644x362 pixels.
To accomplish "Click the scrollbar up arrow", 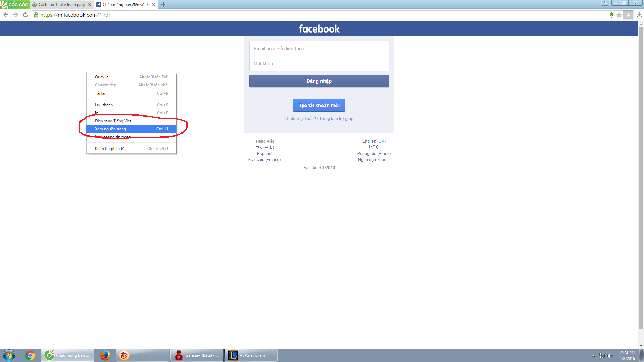I will coord(641,24).
